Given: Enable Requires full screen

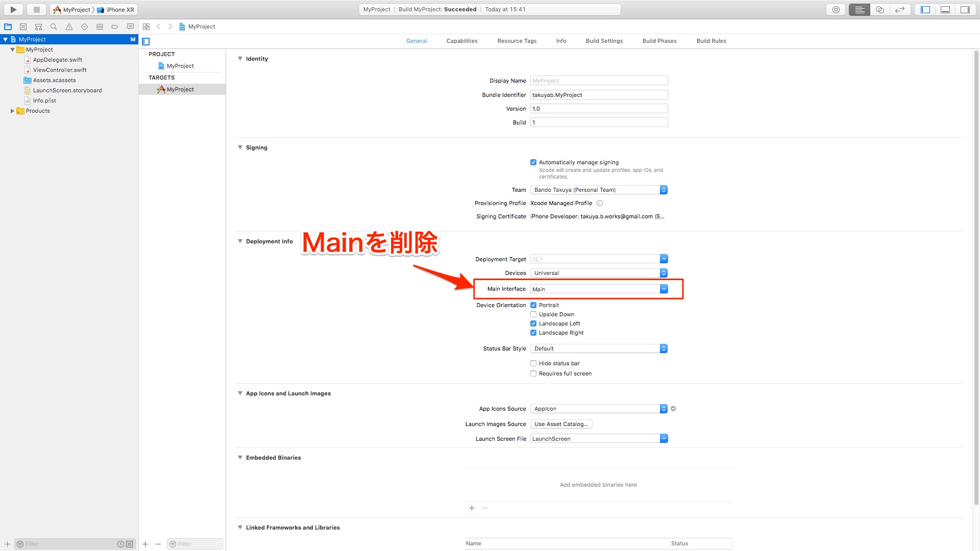Looking at the screenshot, I should tap(533, 373).
